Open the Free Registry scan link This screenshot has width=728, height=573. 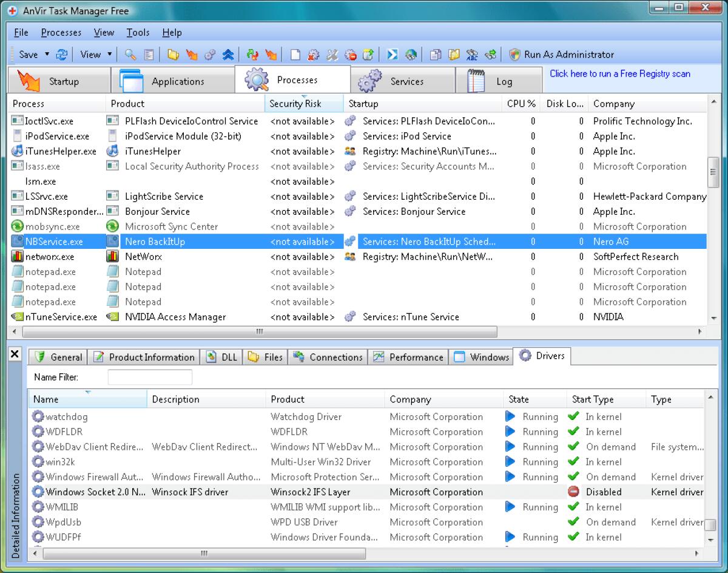(619, 73)
